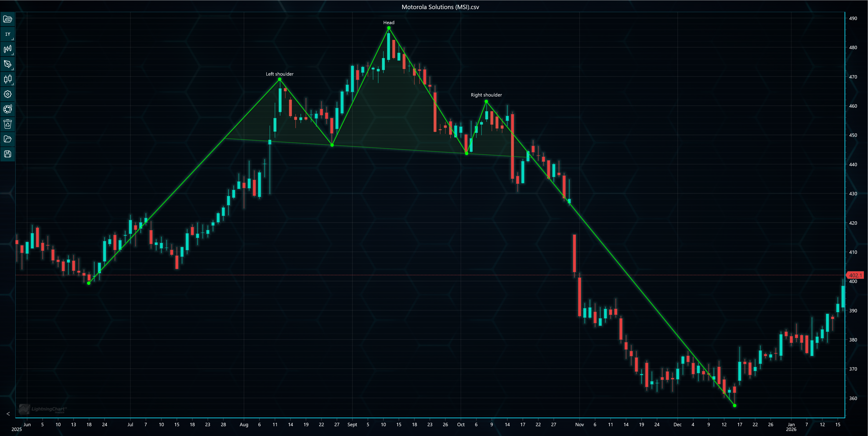Open the color palette theme button
This screenshot has height=436, width=868.
(8, 109)
